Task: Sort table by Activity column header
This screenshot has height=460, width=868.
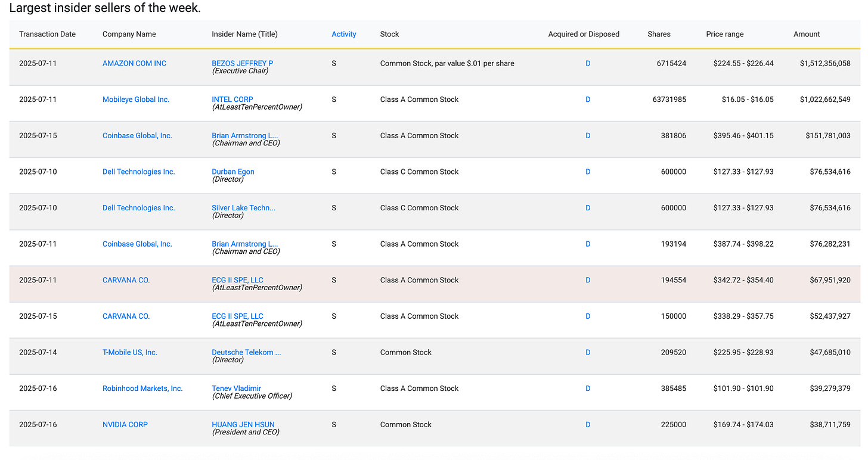Action: 344,34
